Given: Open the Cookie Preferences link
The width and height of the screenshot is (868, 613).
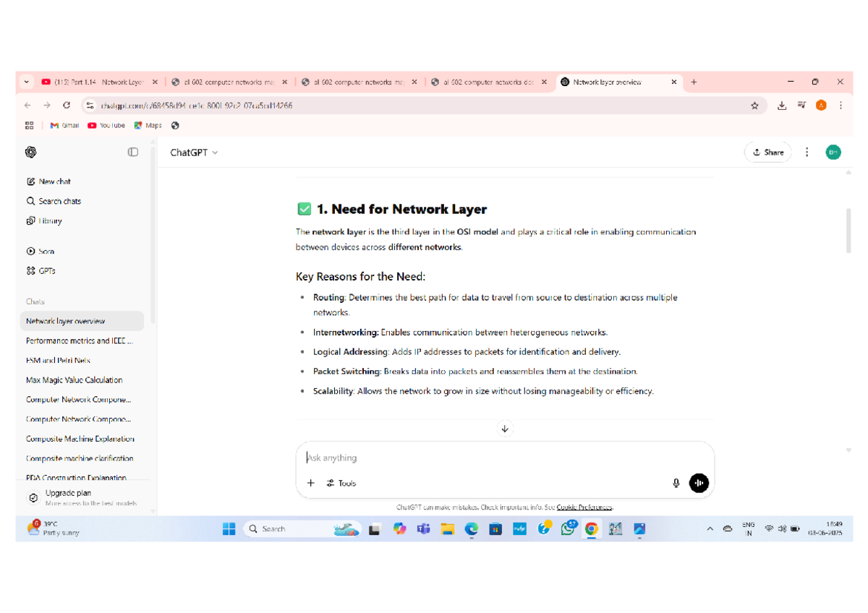Looking at the screenshot, I should coord(584,507).
